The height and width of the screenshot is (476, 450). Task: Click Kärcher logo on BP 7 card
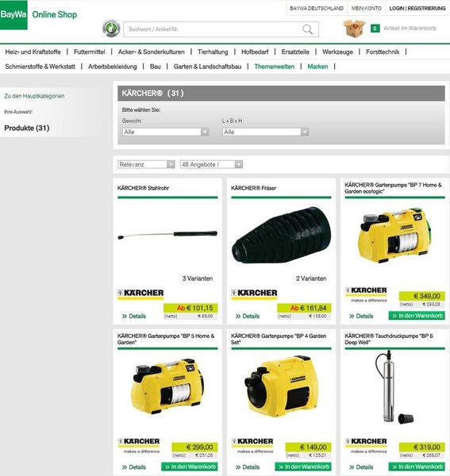click(366, 294)
